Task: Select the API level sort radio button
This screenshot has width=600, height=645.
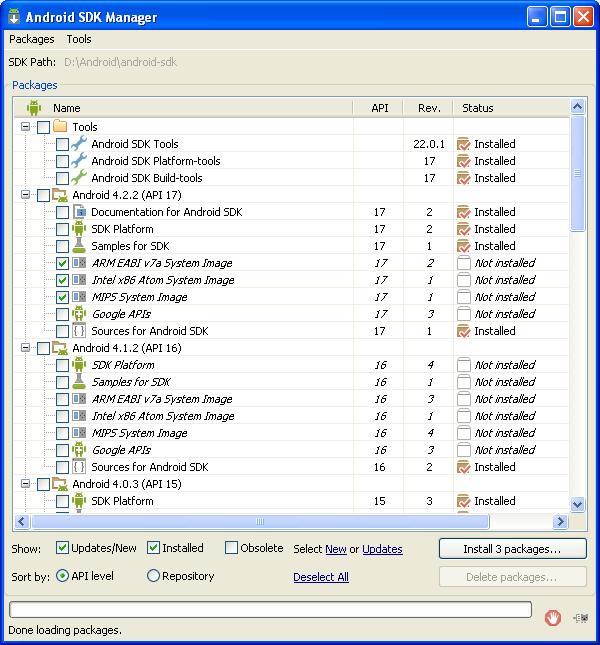Action: point(62,576)
